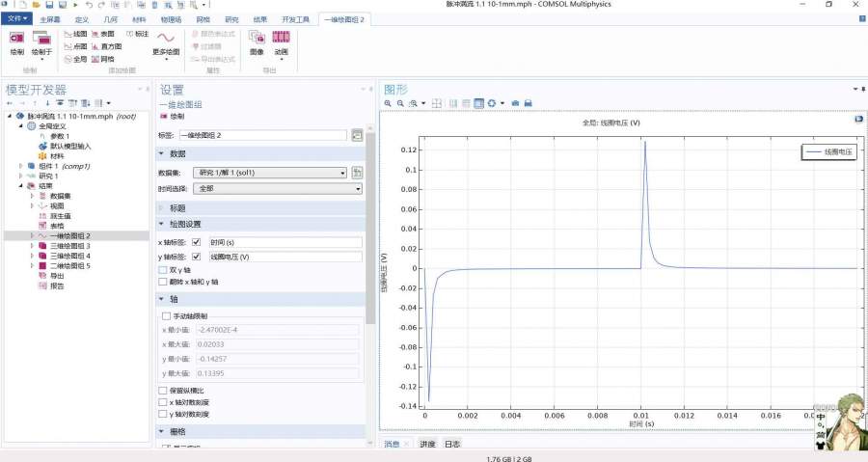Open the 文件 file menu
Image resolution: width=868 pixels, height=462 pixels.
[x=16, y=19]
